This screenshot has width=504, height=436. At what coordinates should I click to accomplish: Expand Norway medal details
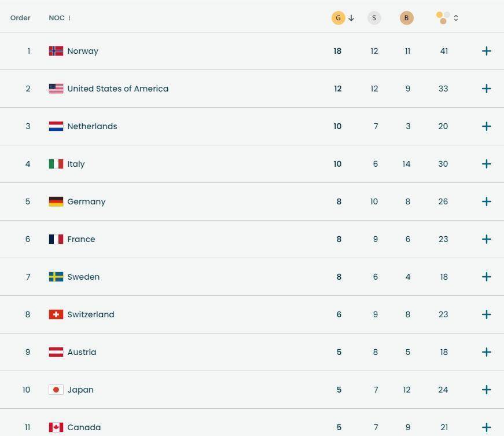coord(487,51)
